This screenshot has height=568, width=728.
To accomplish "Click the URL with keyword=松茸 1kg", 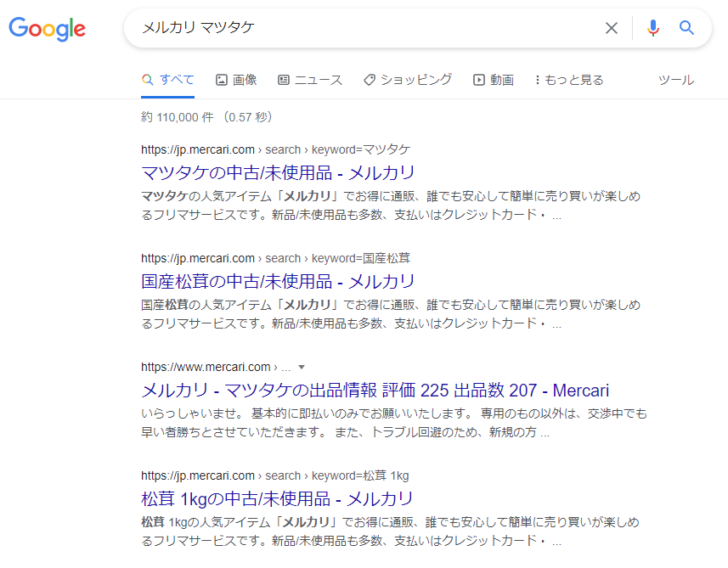I will click(x=275, y=475).
